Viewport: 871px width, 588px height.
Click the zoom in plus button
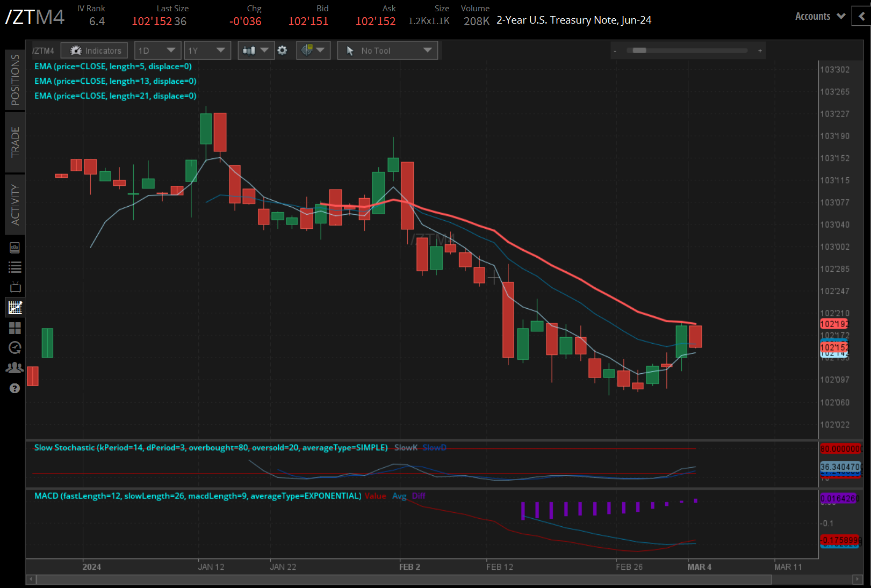point(760,51)
